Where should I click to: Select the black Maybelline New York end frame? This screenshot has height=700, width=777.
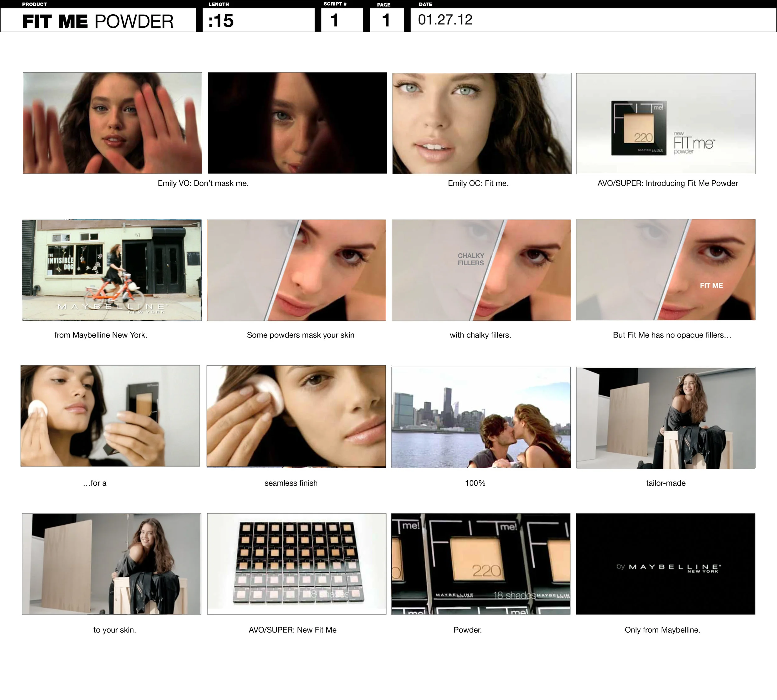coord(665,564)
